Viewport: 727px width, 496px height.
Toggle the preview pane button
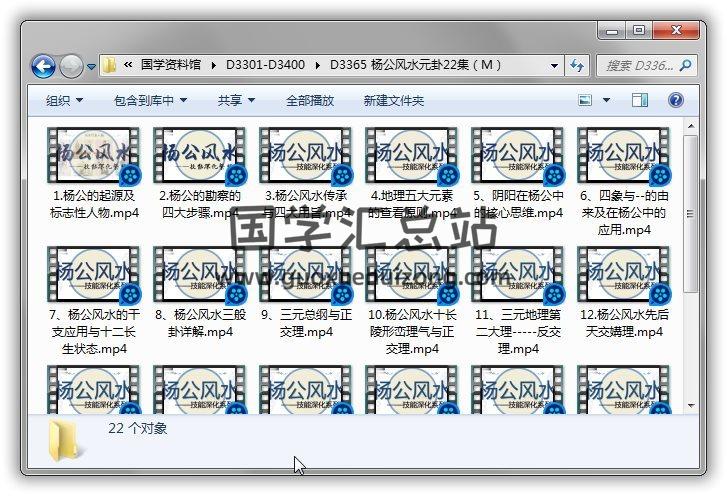tap(640, 100)
